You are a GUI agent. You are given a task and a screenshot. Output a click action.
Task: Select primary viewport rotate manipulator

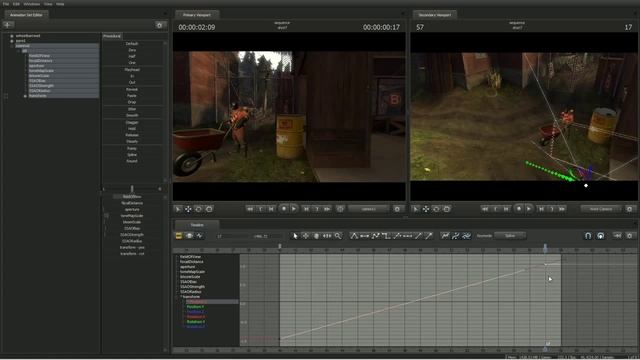point(198,209)
